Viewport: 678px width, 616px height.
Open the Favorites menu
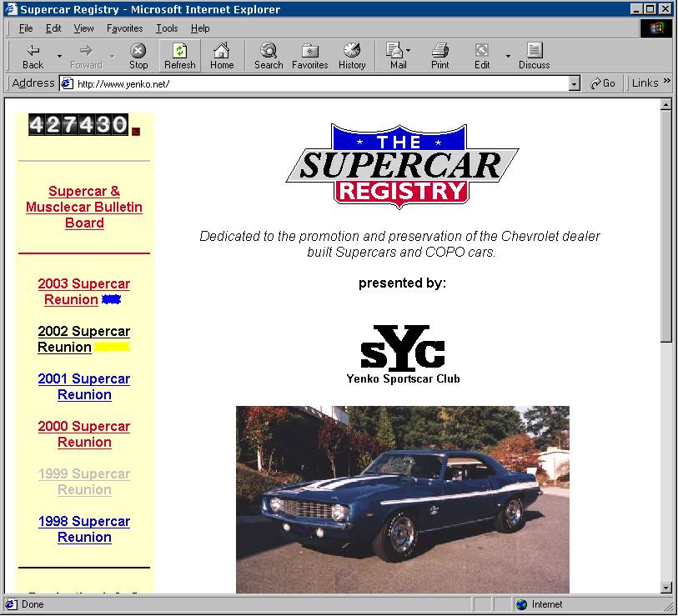tap(124, 28)
